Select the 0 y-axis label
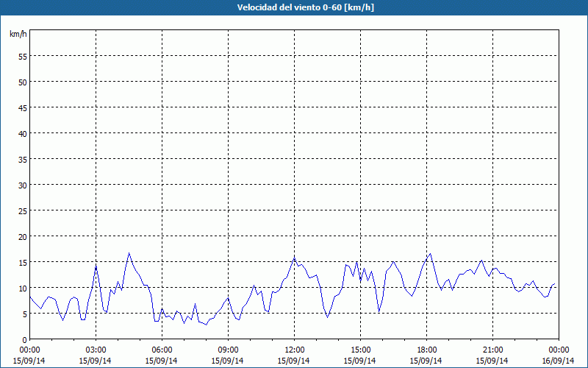 [x=25, y=340]
